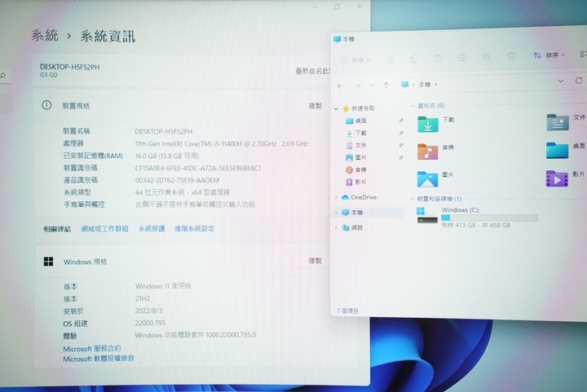Screen dimensions: 587x392
Task: Open Microsoft 服務合約 link
Action: pyautogui.click(x=92, y=349)
